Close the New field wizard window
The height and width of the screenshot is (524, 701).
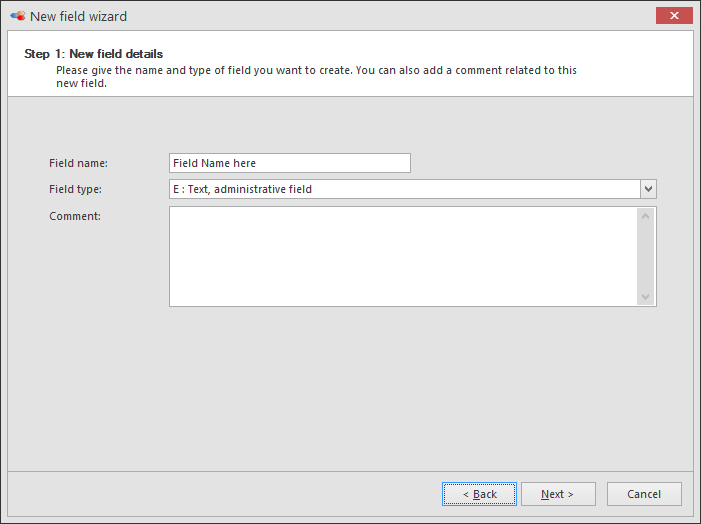click(675, 16)
